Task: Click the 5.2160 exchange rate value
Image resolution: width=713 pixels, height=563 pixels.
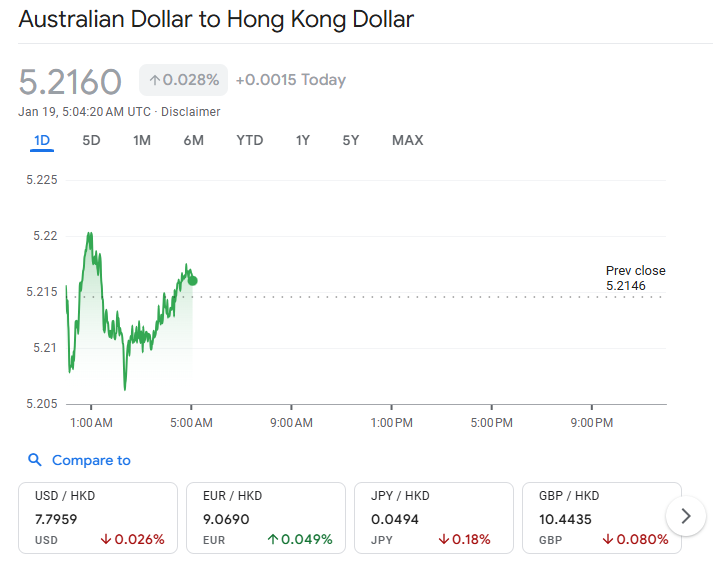Action: pyautogui.click(x=70, y=81)
